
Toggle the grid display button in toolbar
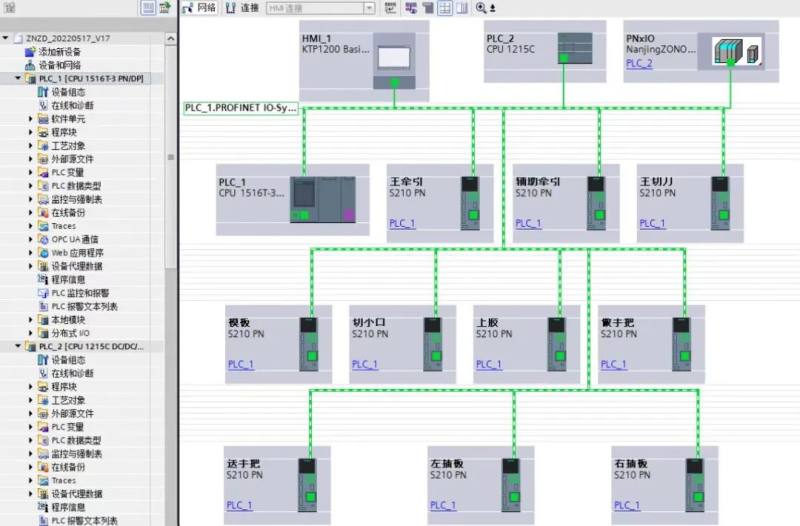(x=446, y=8)
